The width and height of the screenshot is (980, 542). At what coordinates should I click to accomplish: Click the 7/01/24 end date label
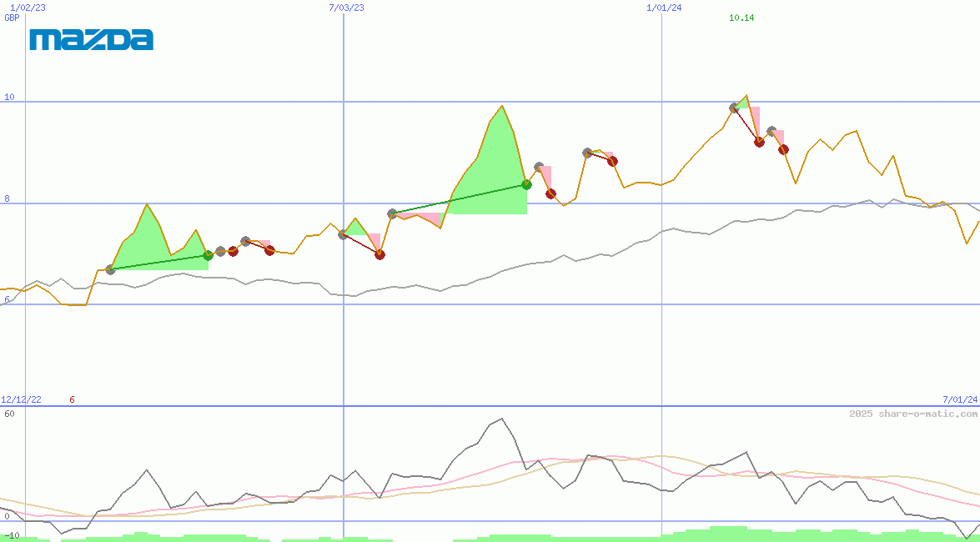coord(960,400)
